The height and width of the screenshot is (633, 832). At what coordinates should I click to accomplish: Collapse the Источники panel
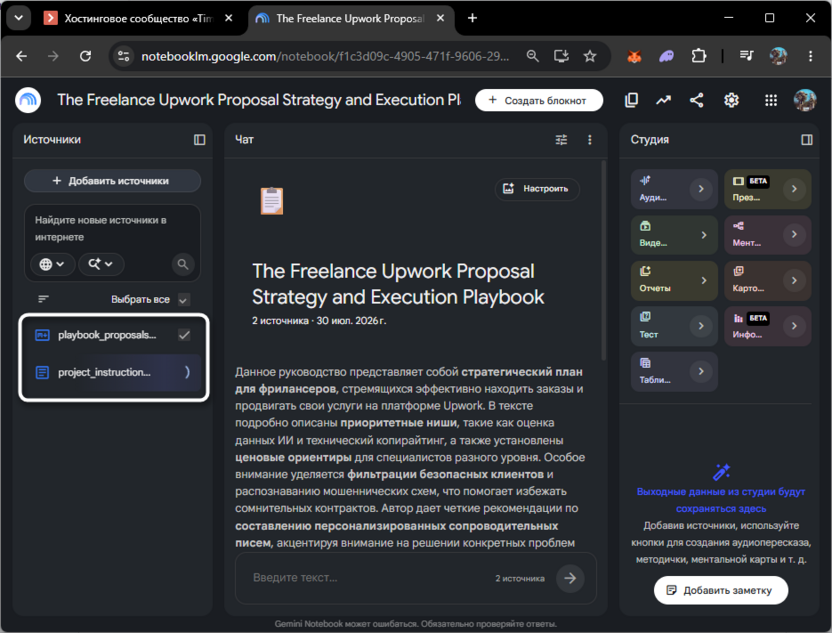[x=200, y=140]
